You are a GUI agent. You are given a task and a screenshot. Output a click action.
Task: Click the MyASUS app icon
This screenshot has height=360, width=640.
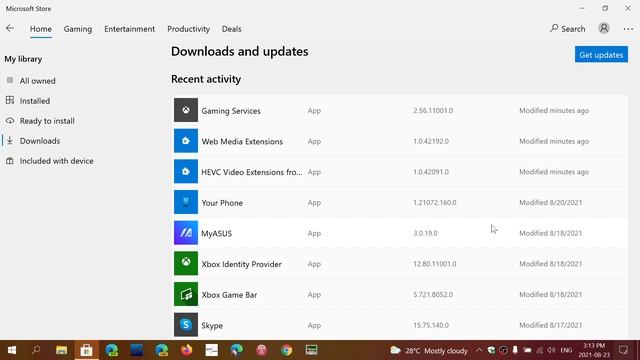point(186,233)
